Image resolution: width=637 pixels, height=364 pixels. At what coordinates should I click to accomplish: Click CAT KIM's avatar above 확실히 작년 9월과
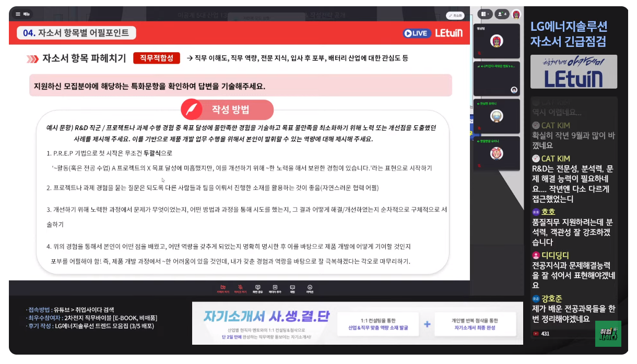tap(535, 125)
